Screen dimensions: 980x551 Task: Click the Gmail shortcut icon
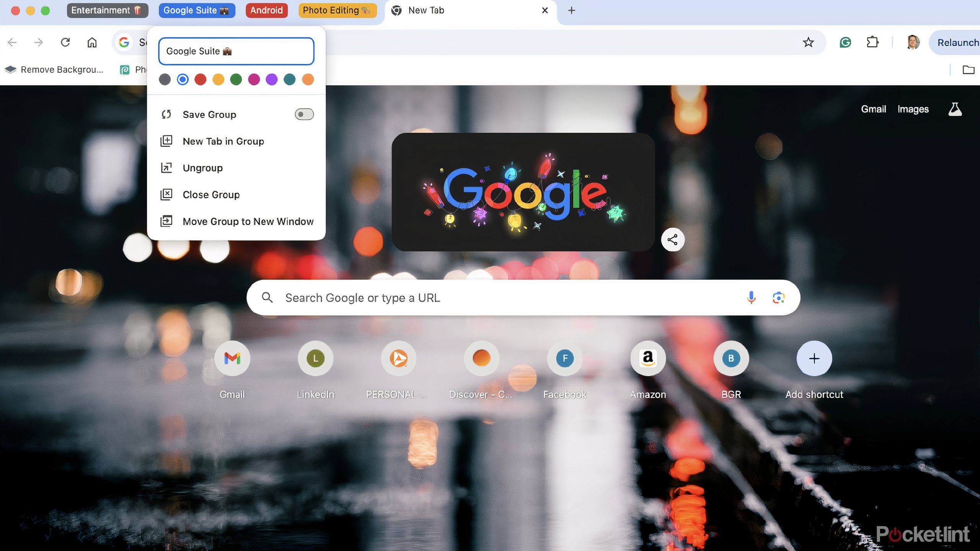tap(232, 358)
